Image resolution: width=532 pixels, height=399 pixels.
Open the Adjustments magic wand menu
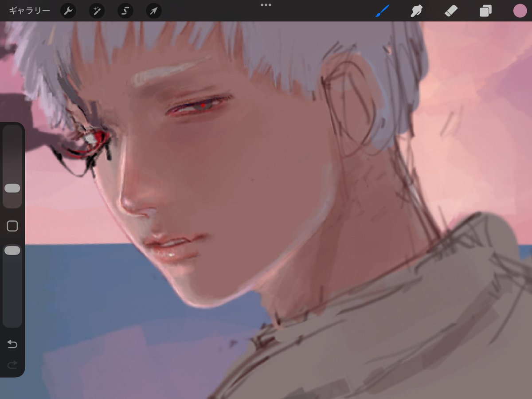(96, 11)
